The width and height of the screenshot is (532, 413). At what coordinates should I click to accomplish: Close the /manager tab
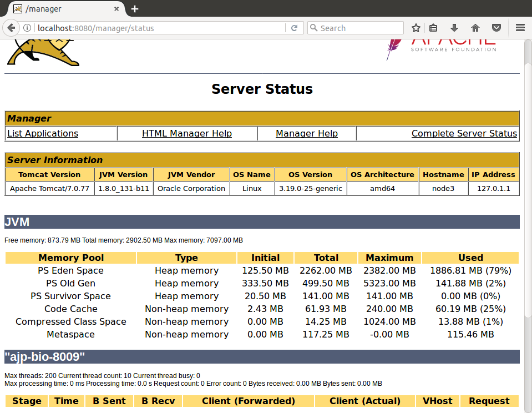[117, 9]
